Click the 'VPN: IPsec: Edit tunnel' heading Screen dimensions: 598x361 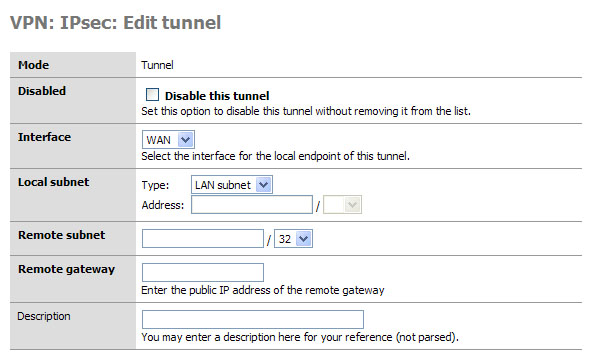point(115,22)
